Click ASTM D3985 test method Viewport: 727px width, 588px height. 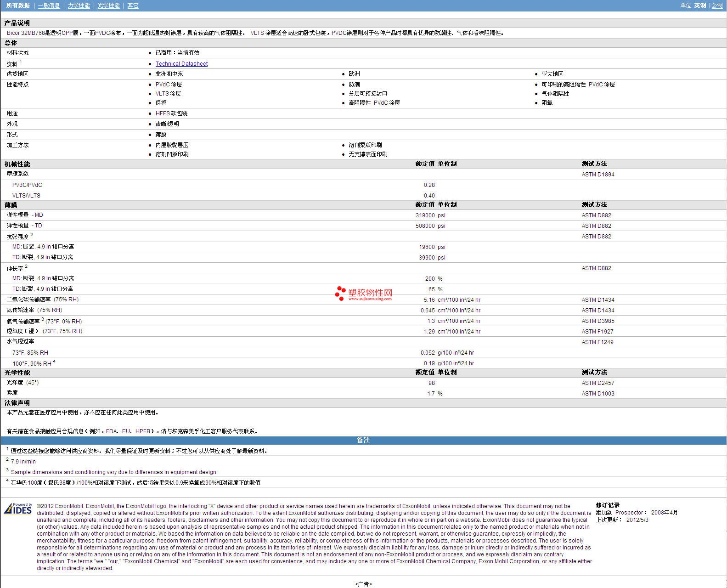tap(598, 321)
